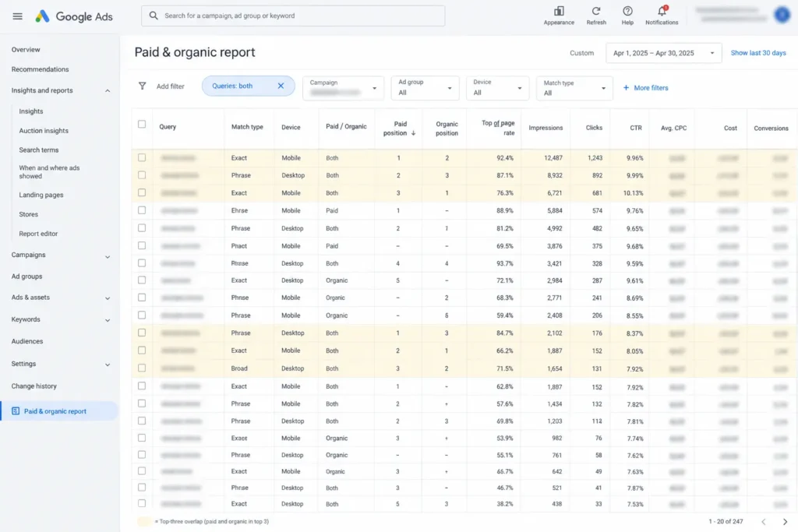798x532 pixels.
Task: Check the row with 5,884 impressions
Action: (142, 210)
